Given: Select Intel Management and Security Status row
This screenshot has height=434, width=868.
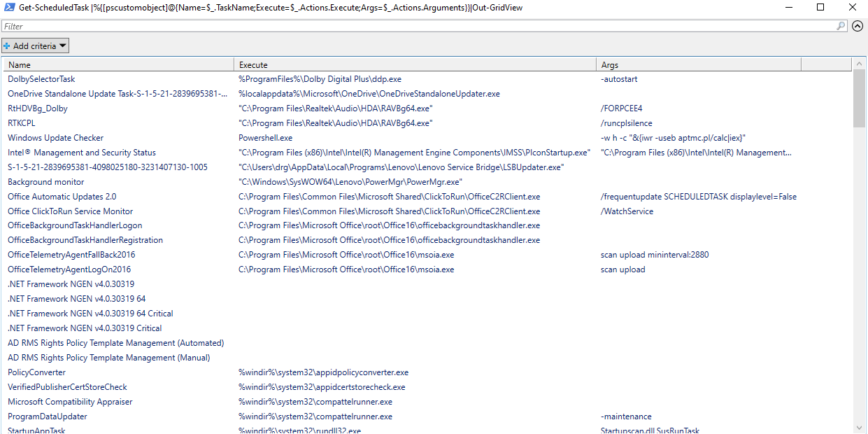Looking at the screenshot, I should tap(428, 153).
